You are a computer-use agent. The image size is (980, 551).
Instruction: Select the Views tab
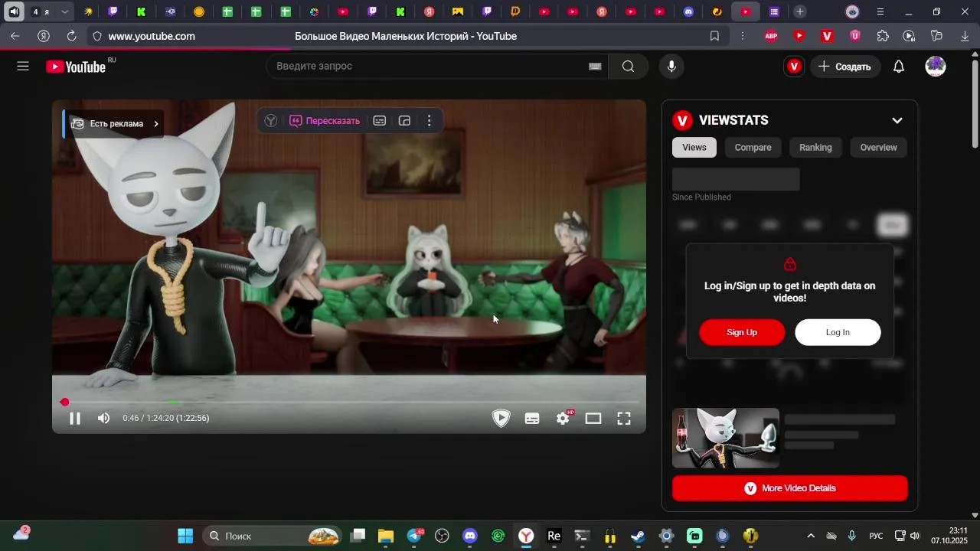(694, 148)
